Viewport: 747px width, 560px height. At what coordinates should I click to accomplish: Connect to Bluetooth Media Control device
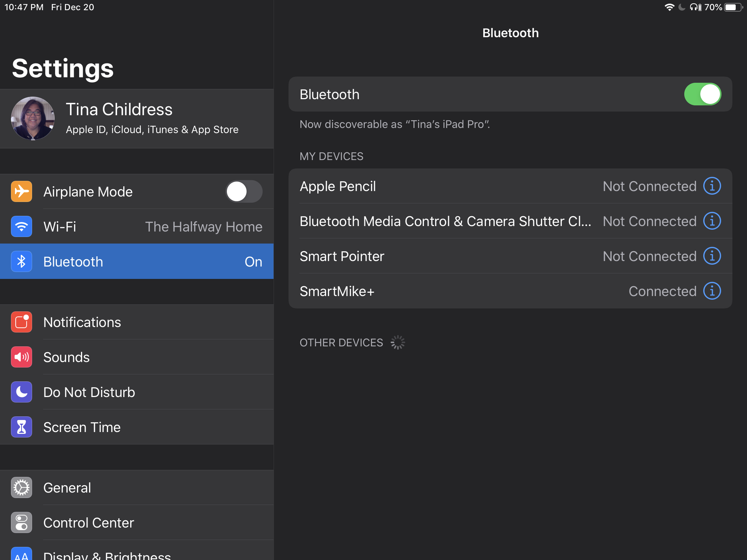[445, 221]
